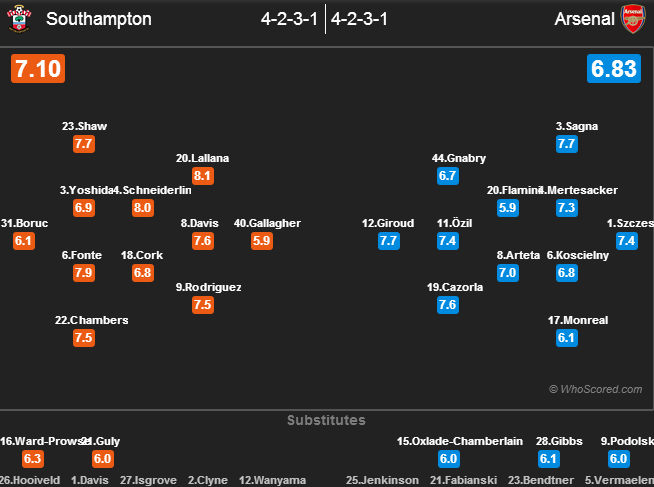The image size is (654, 487).
Task: Select Gallagher's 5.9 rating badge
Action: click(262, 241)
